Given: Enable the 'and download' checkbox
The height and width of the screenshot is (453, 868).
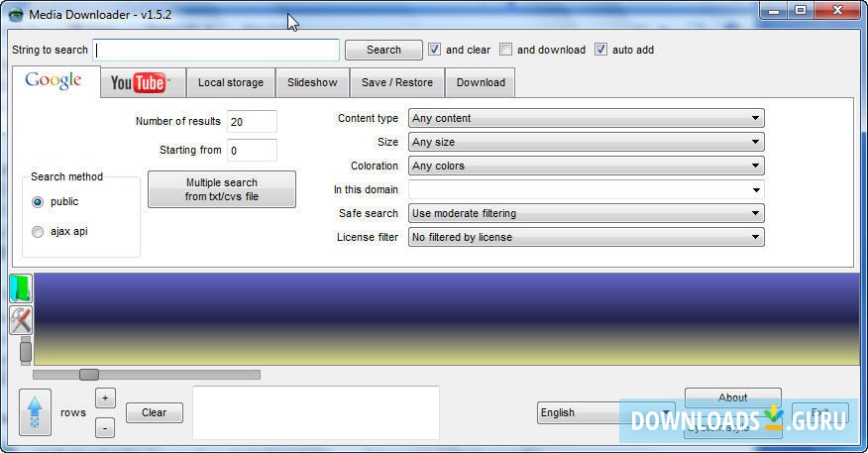Looking at the screenshot, I should click(505, 50).
